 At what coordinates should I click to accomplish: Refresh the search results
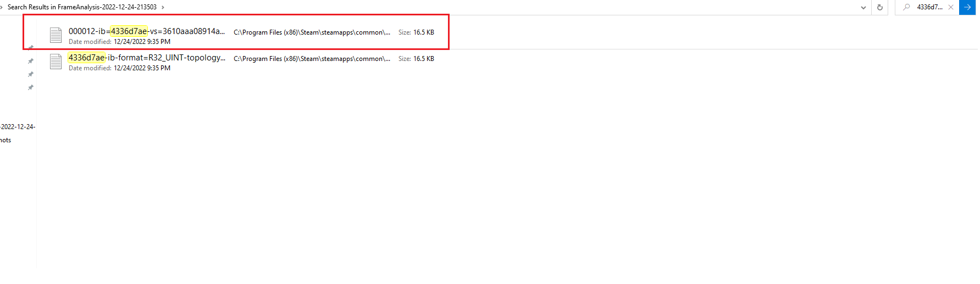pyautogui.click(x=880, y=7)
